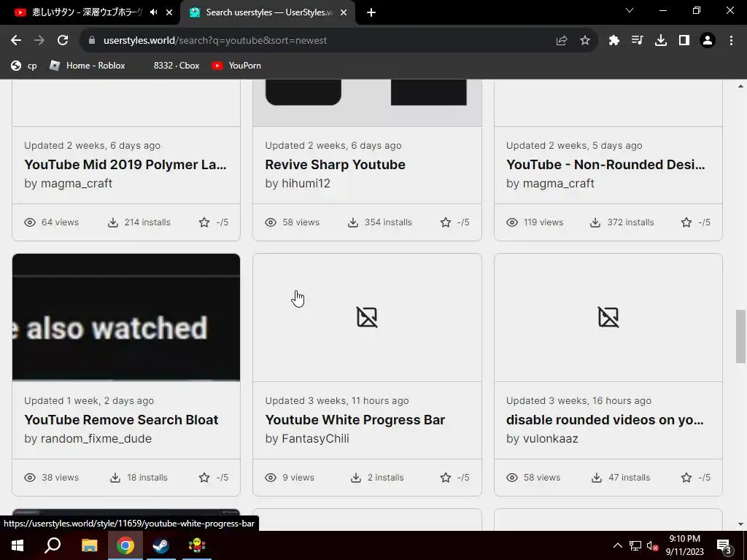The height and width of the screenshot is (560, 747).
Task: Click the 'by FantasyChili' author text
Action: [307, 438]
